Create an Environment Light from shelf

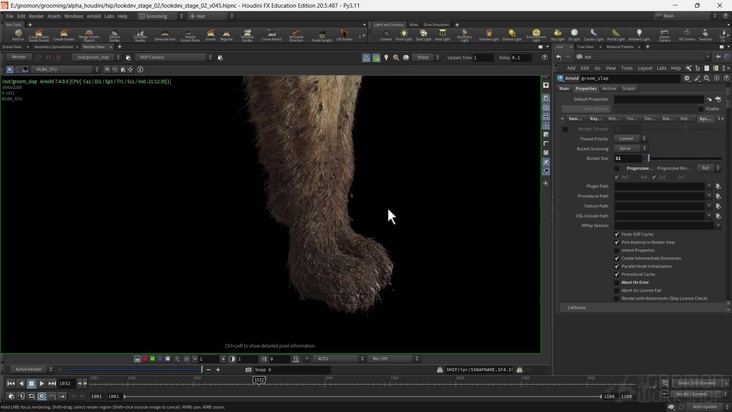click(536, 35)
